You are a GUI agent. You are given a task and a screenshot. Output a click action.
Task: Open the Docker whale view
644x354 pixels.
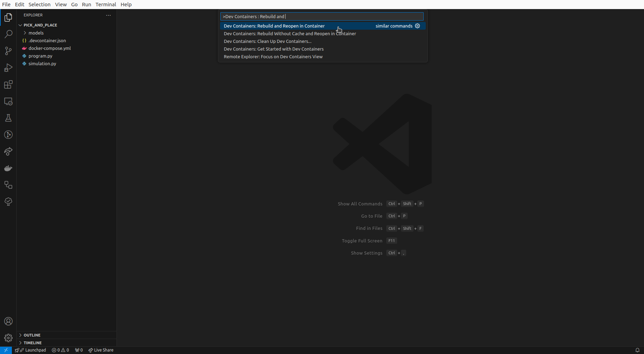point(8,168)
